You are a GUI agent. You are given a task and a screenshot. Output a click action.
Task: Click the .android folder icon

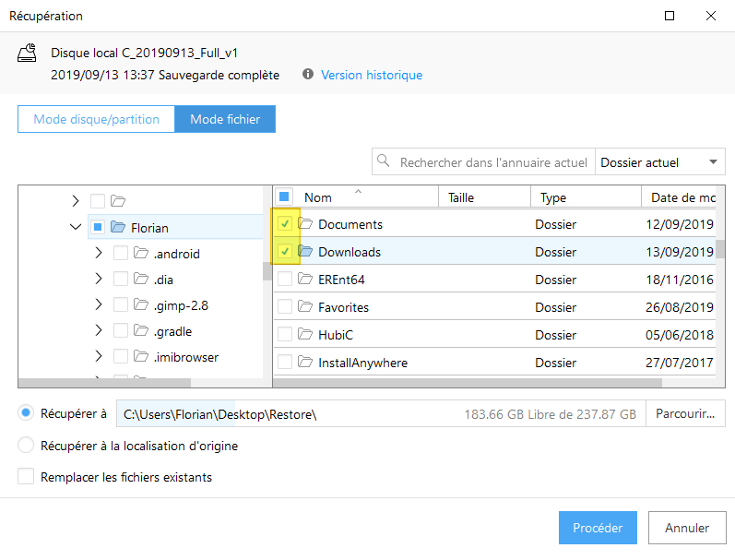[140, 254]
